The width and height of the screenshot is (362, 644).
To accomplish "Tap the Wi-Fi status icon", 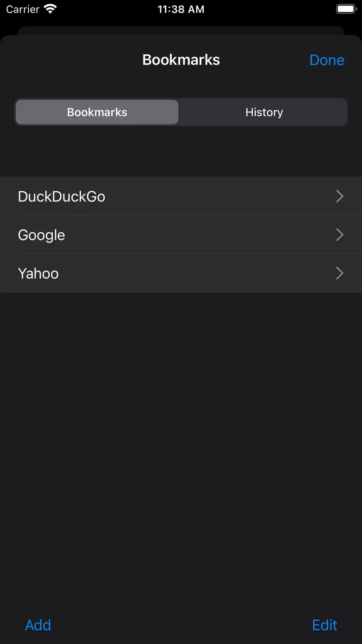I will (x=50, y=9).
